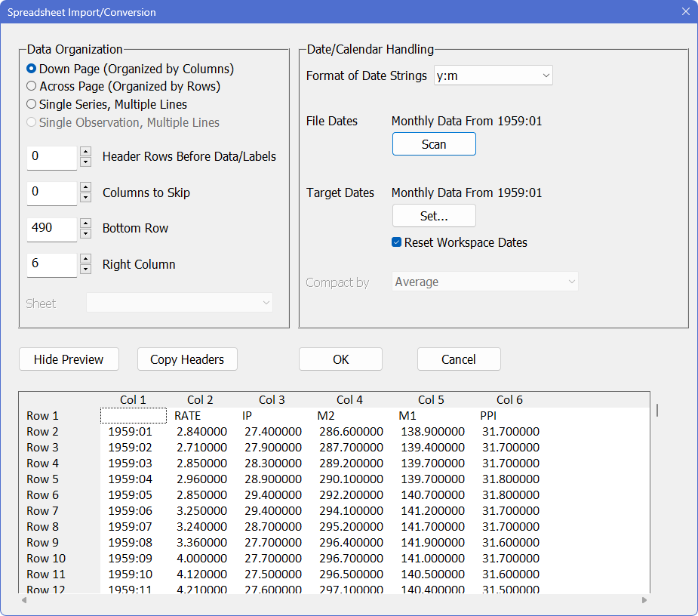
Task: Select Down Page (Organized by Columns)
Action: click(32, 69)
